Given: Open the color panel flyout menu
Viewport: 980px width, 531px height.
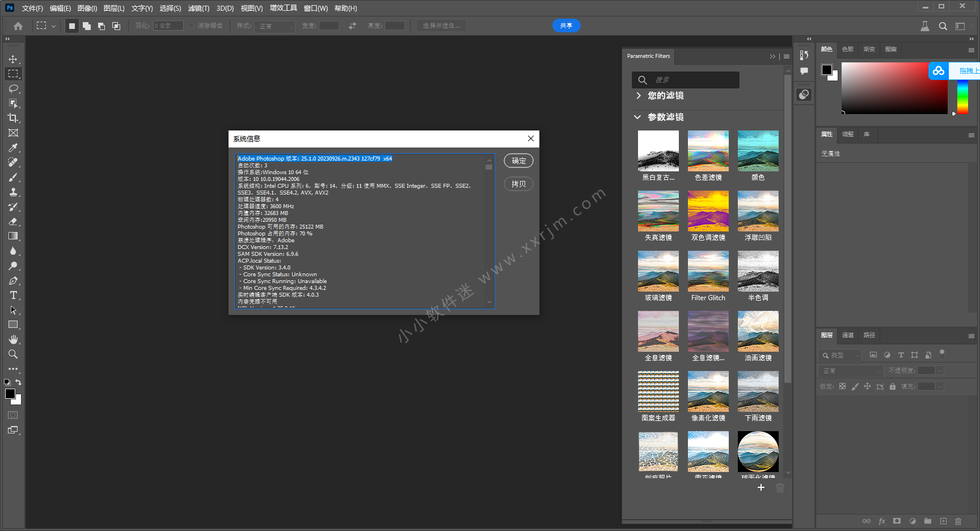Looking at the screenshot, I should pos(971,50).
